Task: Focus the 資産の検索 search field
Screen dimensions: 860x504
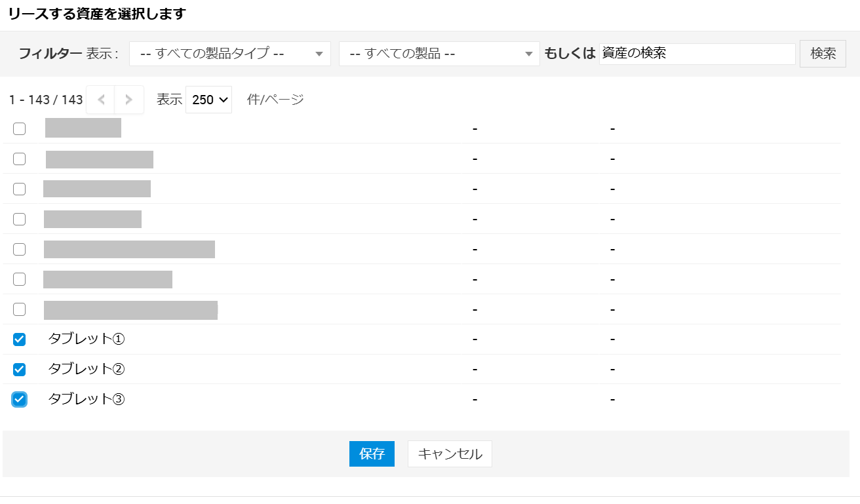Action: pyautogui.click(x=697, y=54)
